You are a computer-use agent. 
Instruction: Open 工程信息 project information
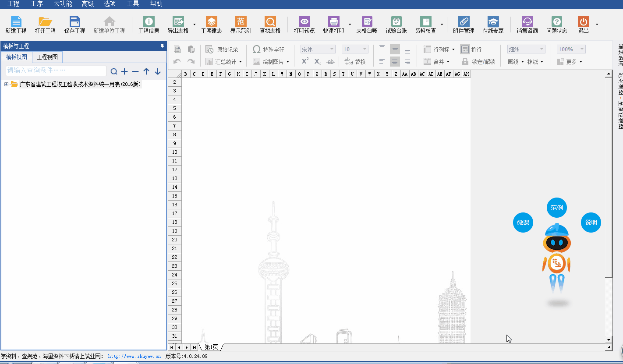click(x=149, y=22)
